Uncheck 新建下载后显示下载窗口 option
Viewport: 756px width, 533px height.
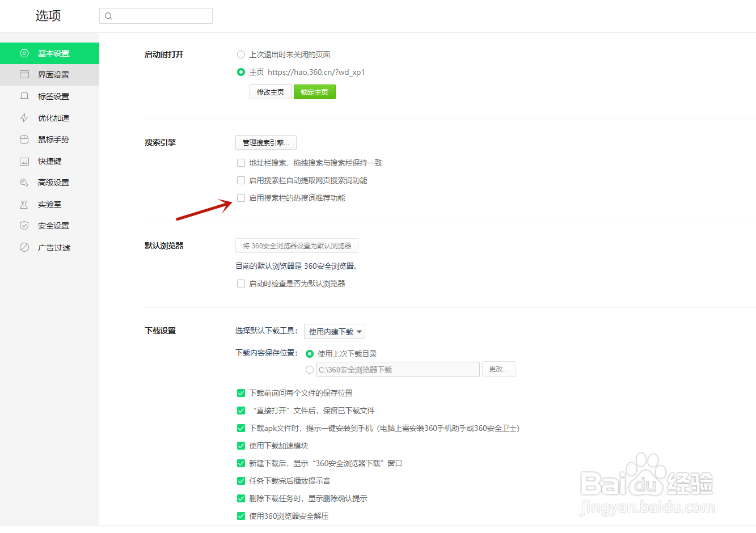coord(241,463)
